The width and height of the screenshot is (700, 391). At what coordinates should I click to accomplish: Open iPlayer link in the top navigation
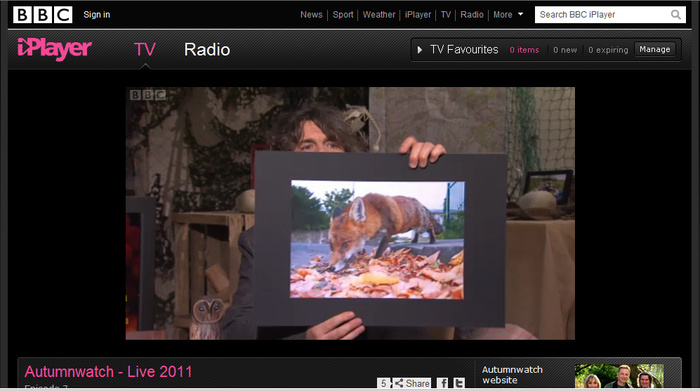418,15
